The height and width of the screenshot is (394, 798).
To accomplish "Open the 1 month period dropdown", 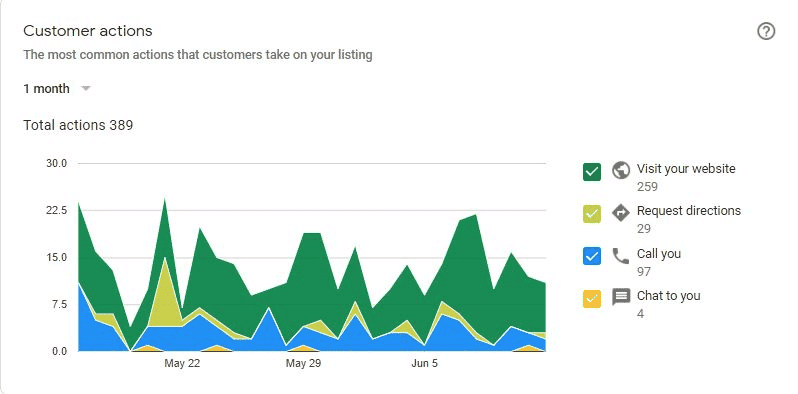I will click(x=57, y=89).
